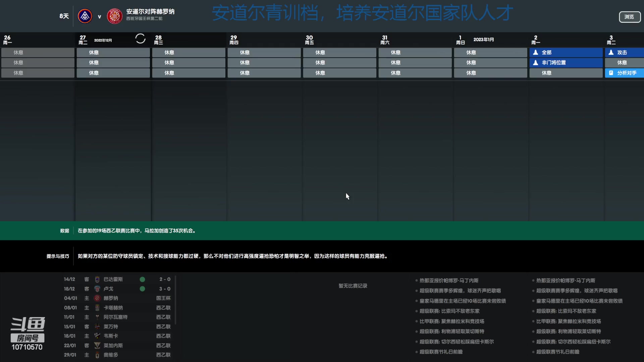
Task: Click first 休息 slot on 30 周五
Action: click(x=339, y=53)
